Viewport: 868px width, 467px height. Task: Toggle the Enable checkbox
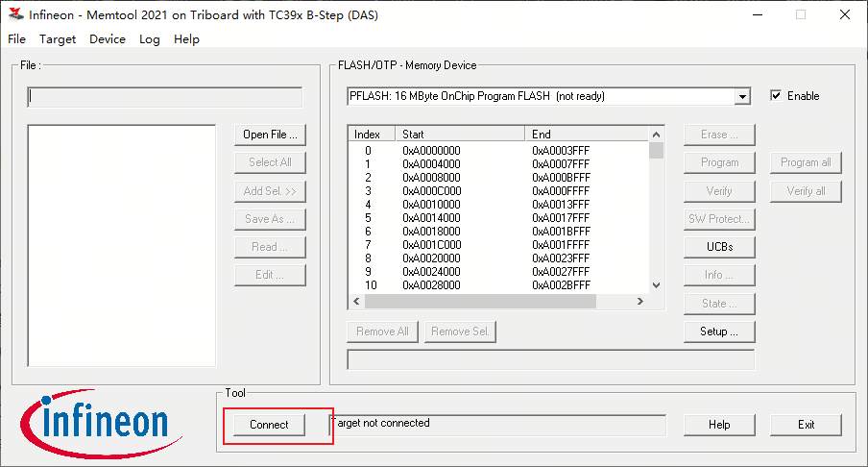[x=776, y=96]
